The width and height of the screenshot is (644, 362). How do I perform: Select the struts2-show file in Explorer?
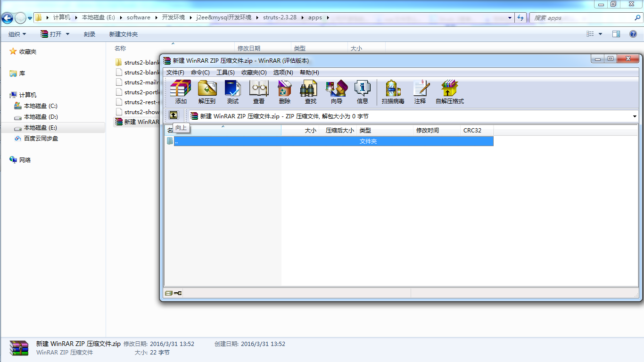click(x=137, y=112)
